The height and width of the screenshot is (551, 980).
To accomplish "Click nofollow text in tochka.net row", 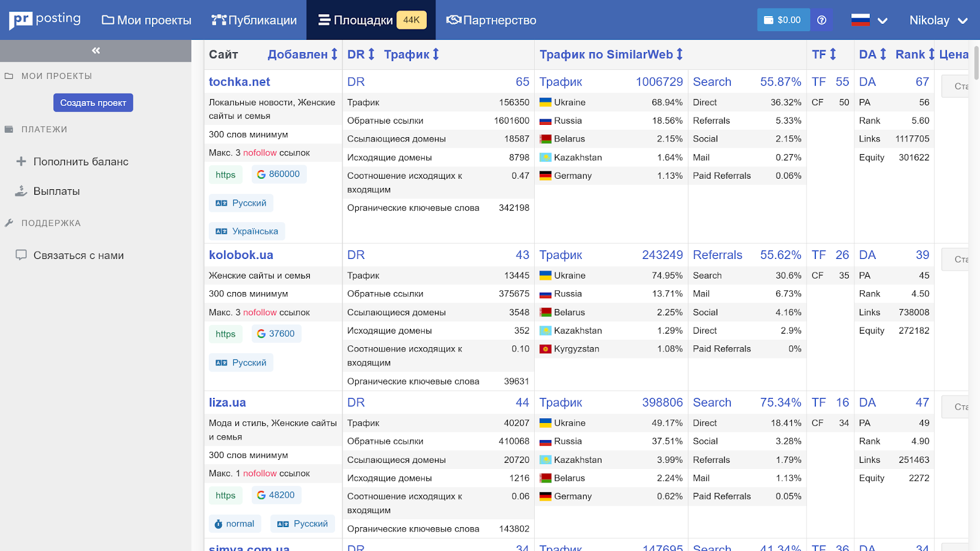I will [x=260, y=153].
